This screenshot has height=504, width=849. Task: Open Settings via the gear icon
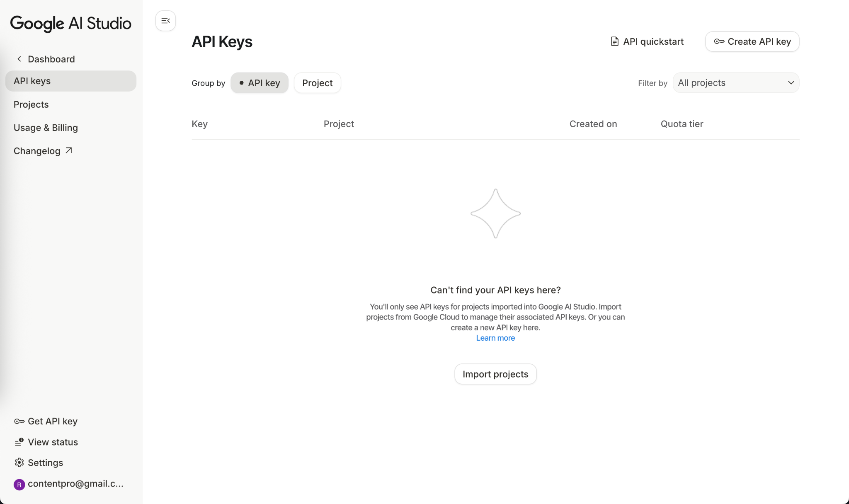tap(19, 463)
